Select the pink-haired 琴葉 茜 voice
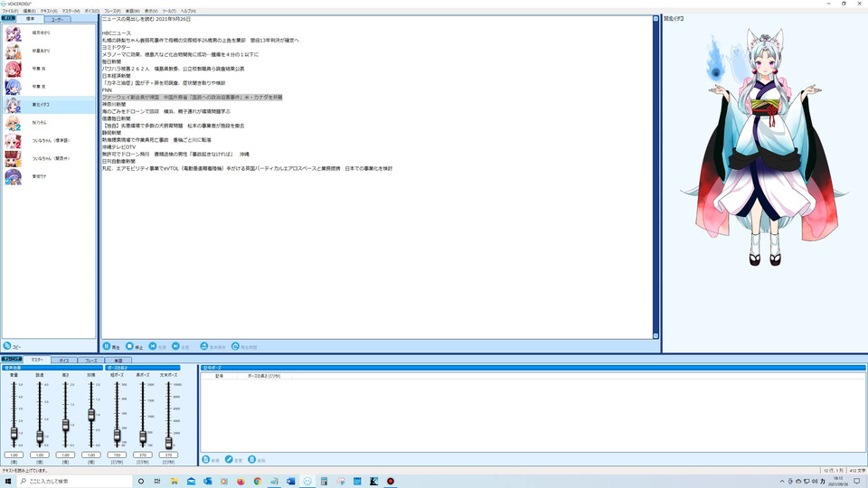The width and height of the screenshot is (868, 488). (x=49, y=69)
